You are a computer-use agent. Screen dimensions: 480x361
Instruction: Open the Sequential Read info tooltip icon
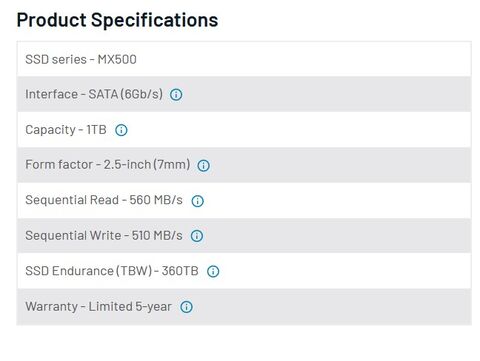pyautogui.click(x=197, y=201)
